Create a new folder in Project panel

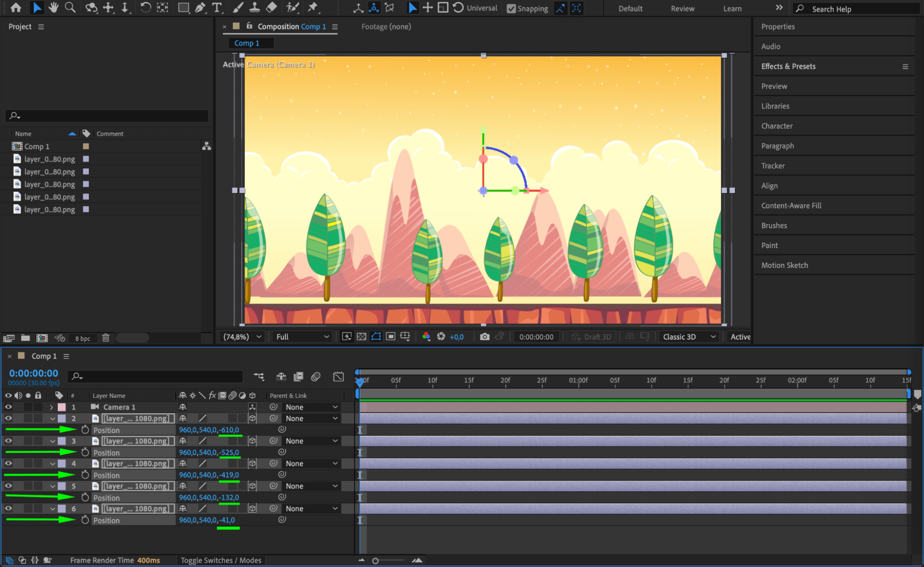click(25, 338)
